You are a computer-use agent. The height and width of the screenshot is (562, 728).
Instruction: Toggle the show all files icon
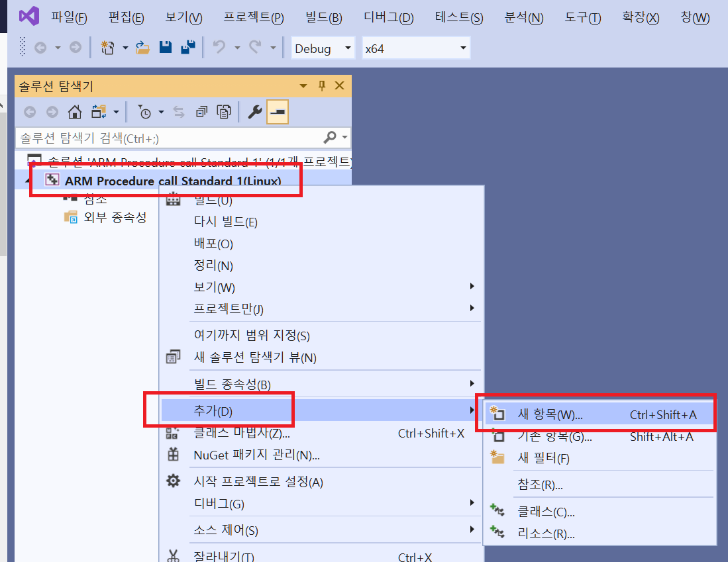tap(224, 112)
